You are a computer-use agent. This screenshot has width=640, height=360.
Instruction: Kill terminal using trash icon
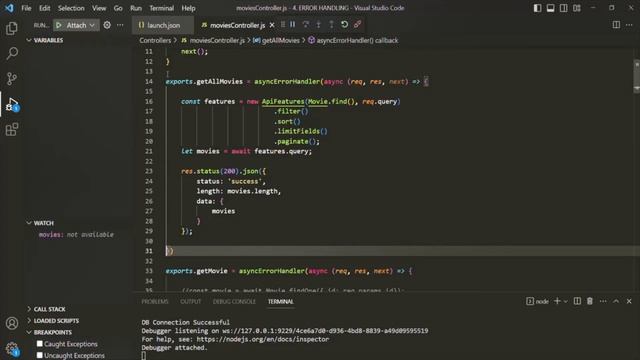[x=590, y=301]
